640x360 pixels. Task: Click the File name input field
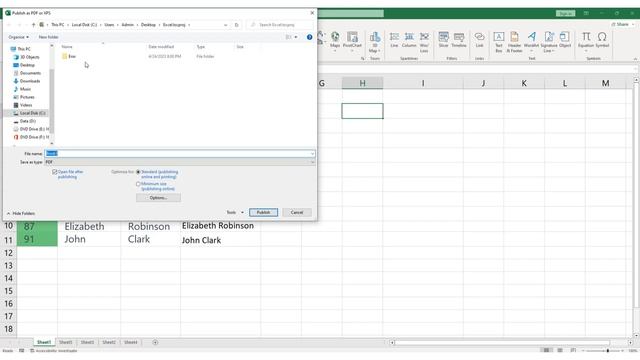(x=180, y=153)
